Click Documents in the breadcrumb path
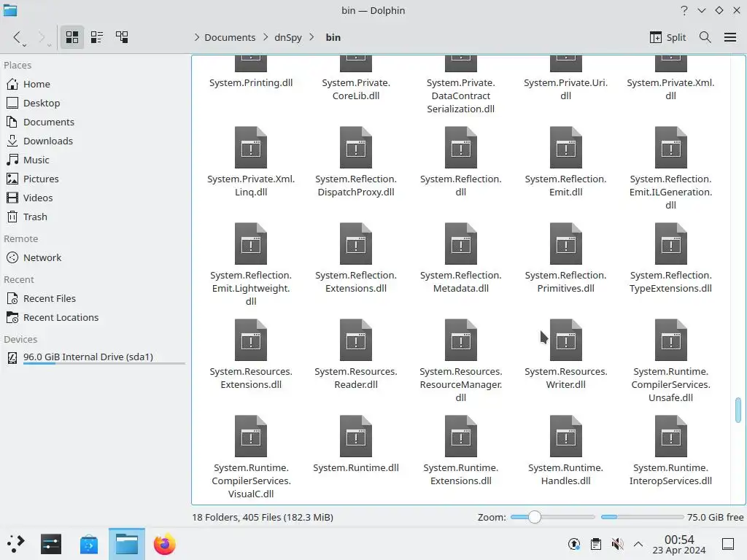 click(x=230, y=37)
